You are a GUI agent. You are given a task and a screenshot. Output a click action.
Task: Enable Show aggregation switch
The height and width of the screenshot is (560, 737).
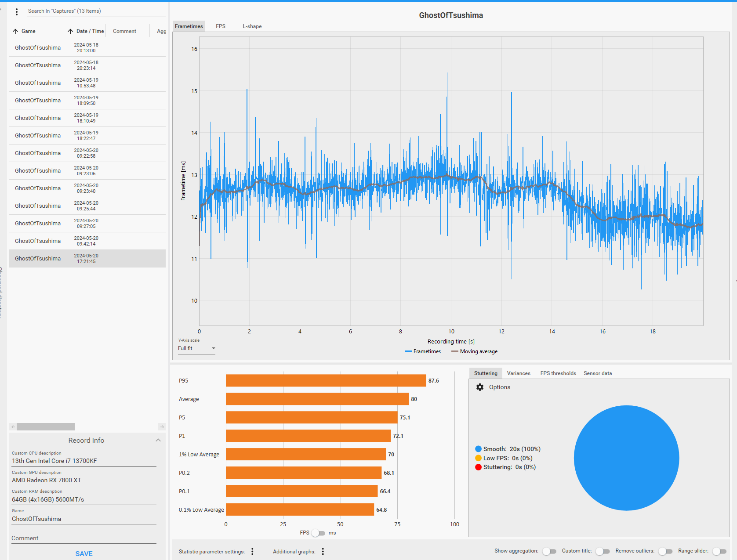[x=549, y=551]
